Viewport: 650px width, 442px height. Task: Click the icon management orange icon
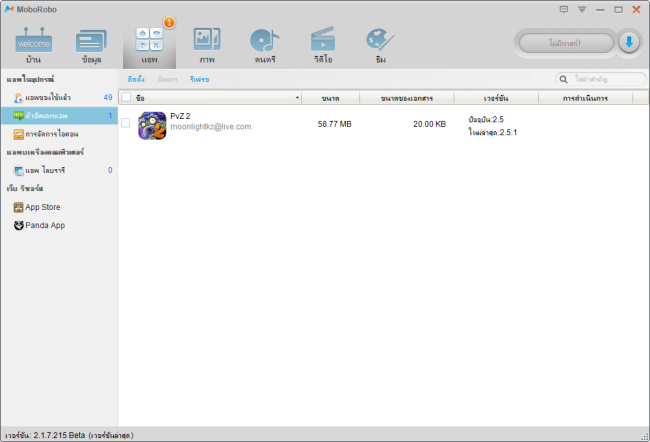[x=19, y=134]
